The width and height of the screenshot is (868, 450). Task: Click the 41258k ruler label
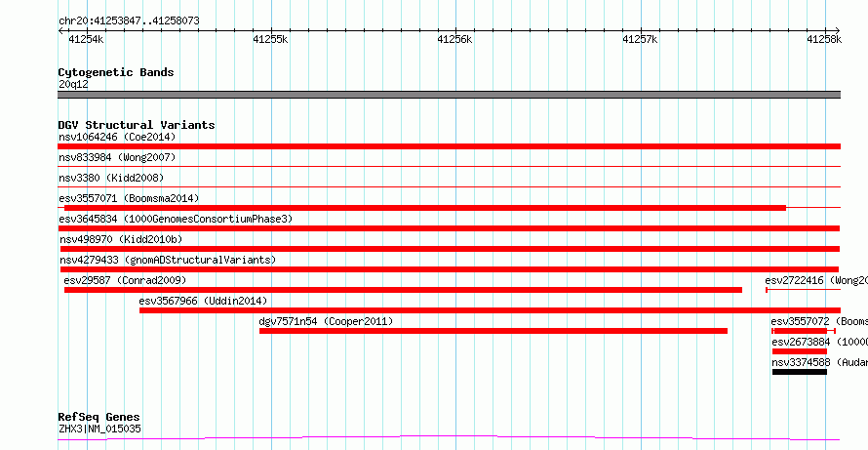[824, 39]
